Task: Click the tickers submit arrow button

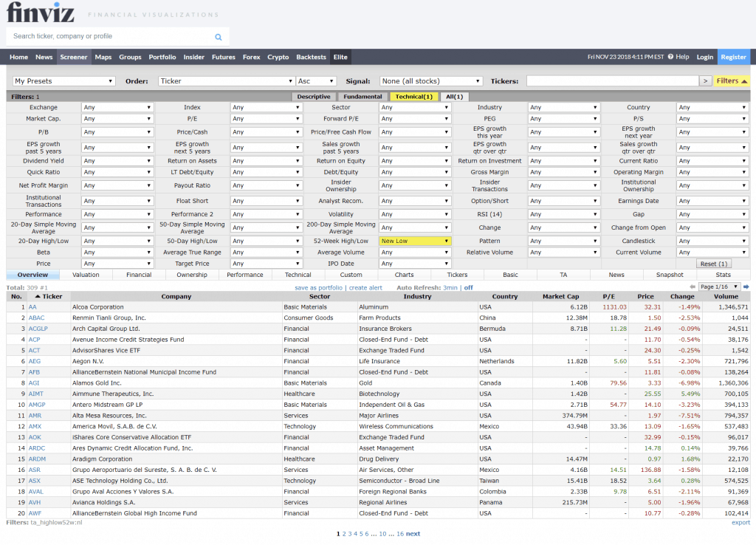Action: click(x=705, y=81)
